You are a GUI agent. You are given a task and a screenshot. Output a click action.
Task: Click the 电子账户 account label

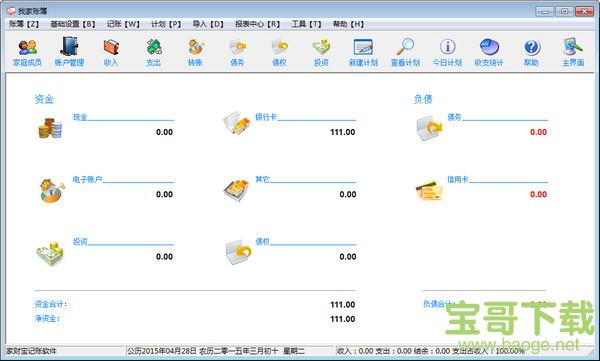[87, 179]
